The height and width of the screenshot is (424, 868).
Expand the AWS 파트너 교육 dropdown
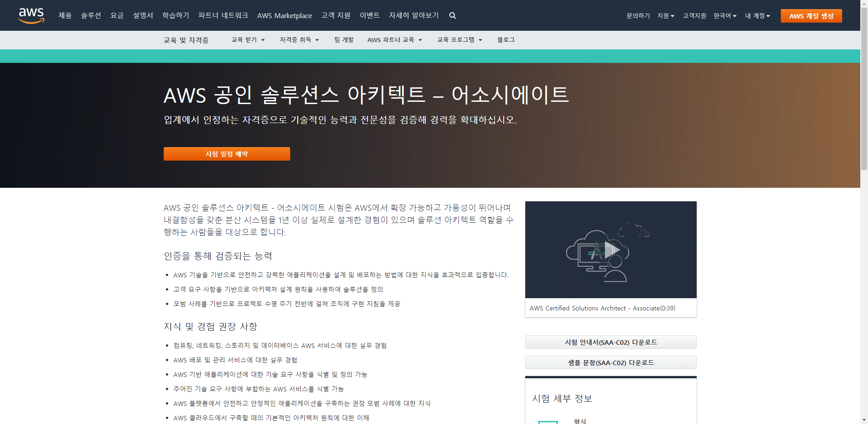[x=395, y=40]
